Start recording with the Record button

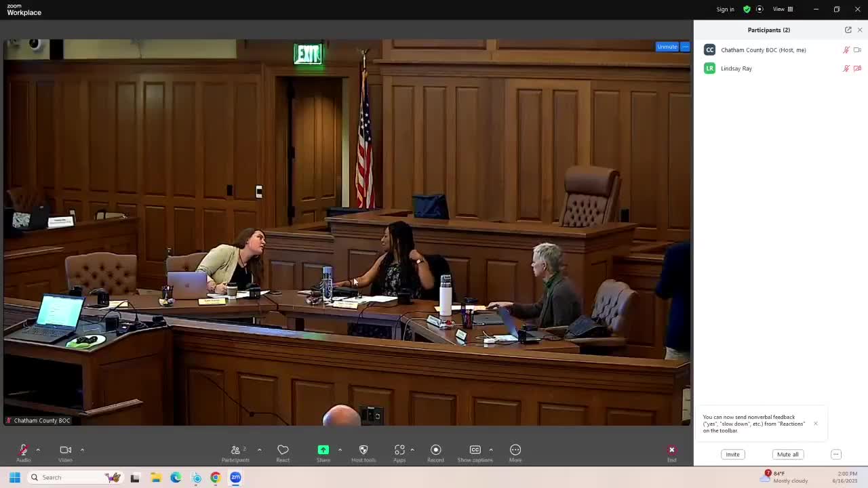435,453
